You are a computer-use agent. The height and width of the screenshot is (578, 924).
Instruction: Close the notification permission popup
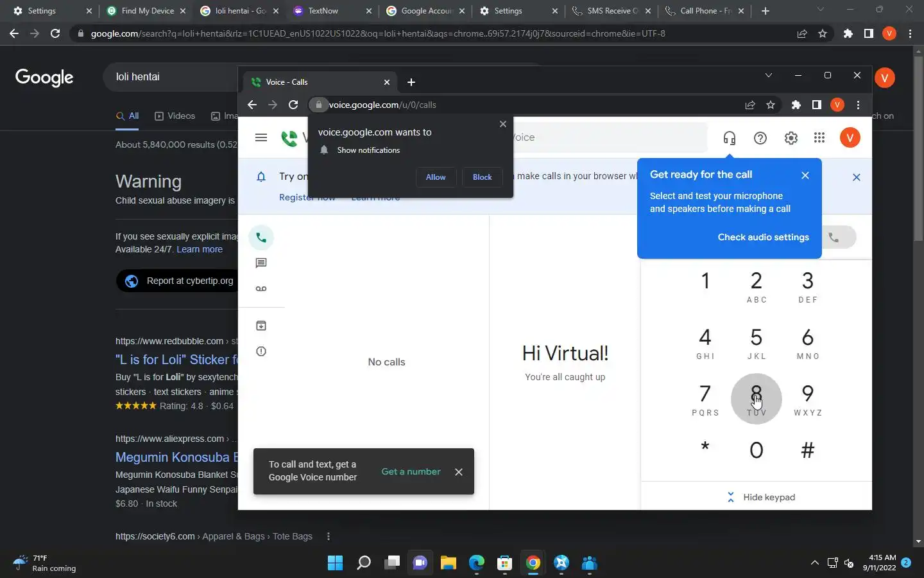503,124
